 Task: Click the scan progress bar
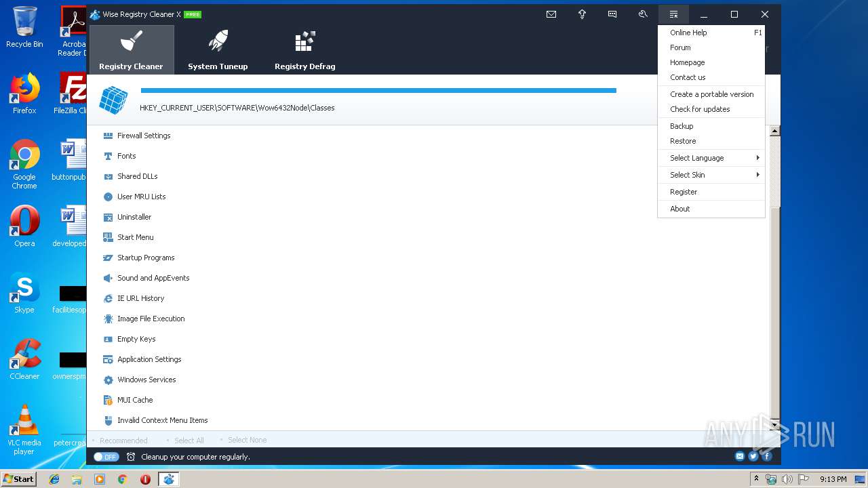(x=378, y=90)
